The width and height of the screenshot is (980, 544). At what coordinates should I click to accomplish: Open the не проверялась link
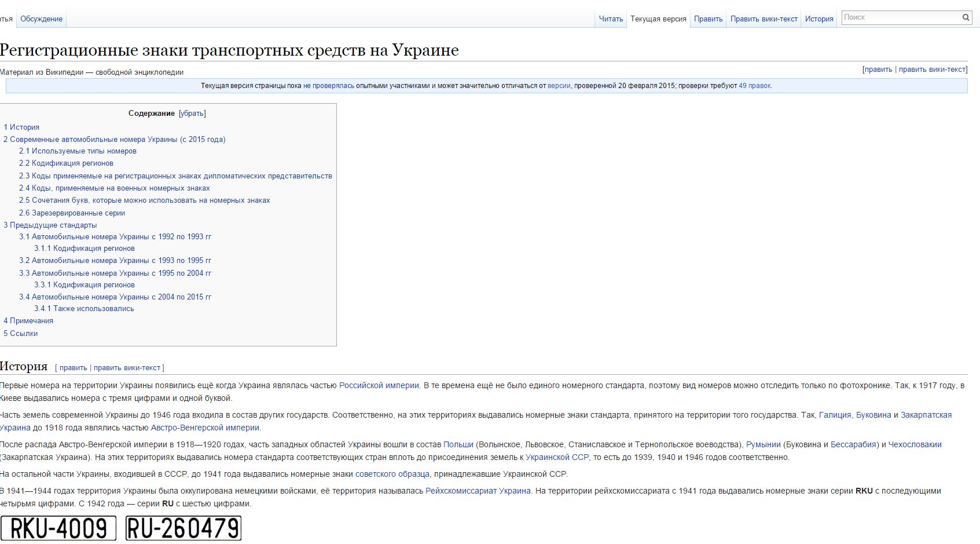click(x=329, y=86)
